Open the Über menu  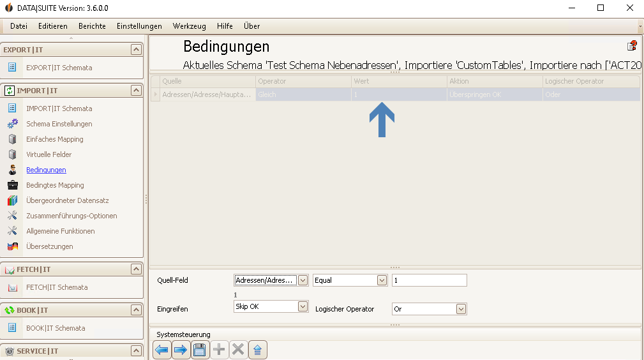coord(251,26)
